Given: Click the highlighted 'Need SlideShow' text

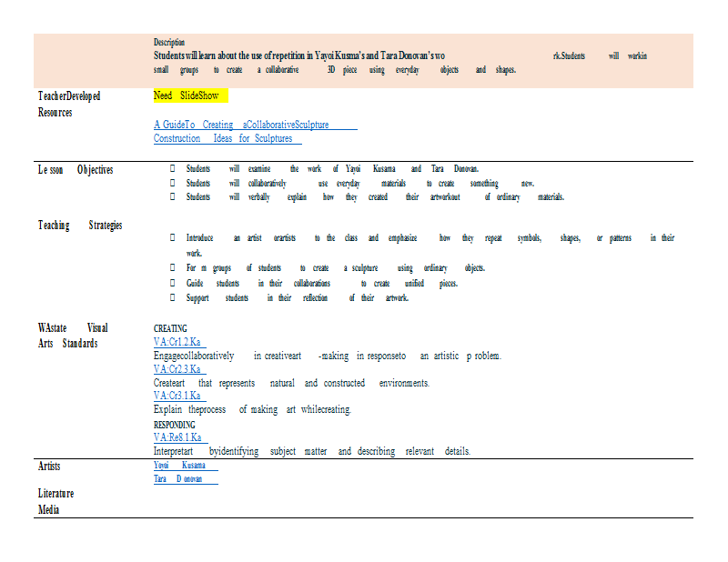Looking at the screenshot, I should pos(191,95).
